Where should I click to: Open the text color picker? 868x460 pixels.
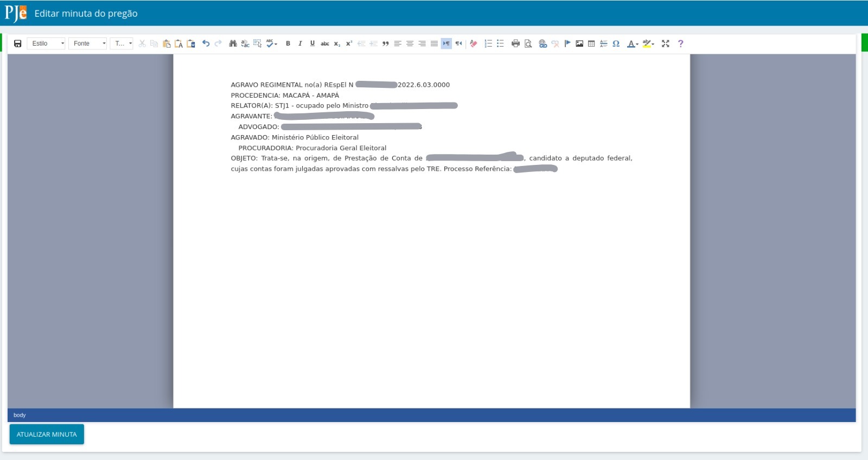[x=633, y=43]
